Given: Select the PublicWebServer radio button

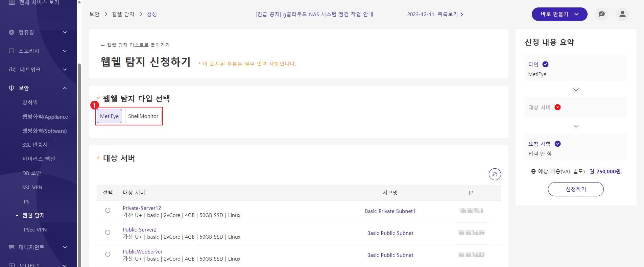Looking at the screenshot, I should pos(108,254).
